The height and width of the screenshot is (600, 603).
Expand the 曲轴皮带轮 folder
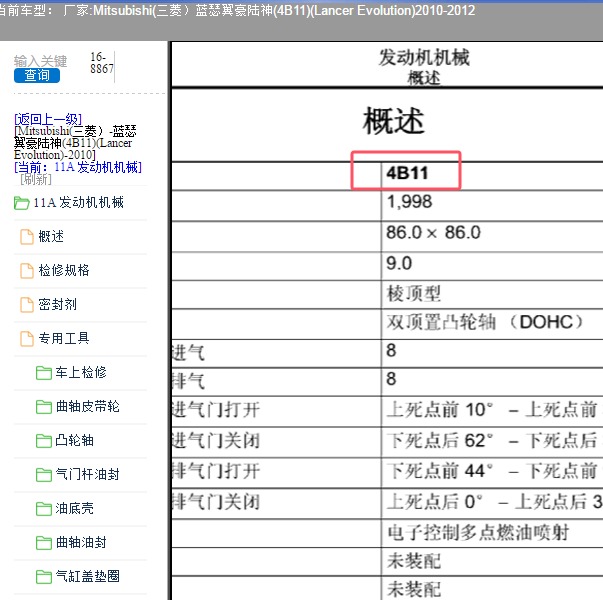[87, 406]
